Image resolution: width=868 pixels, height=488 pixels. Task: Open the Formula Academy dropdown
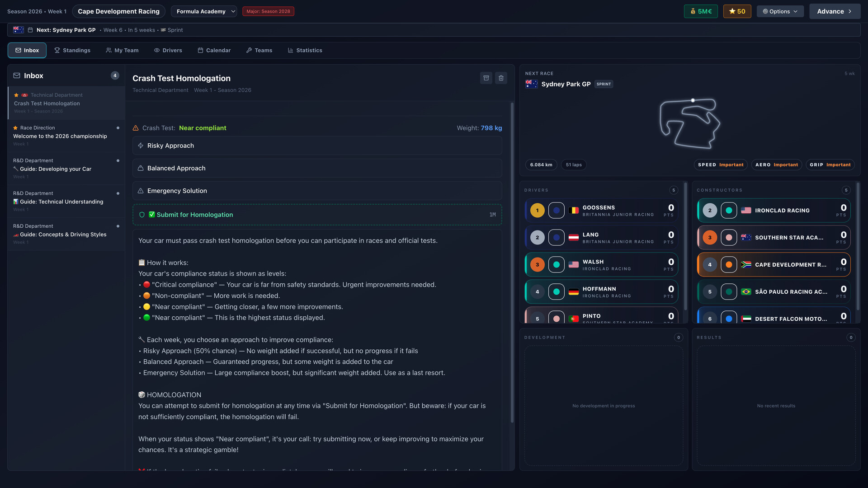coord(204,11)
